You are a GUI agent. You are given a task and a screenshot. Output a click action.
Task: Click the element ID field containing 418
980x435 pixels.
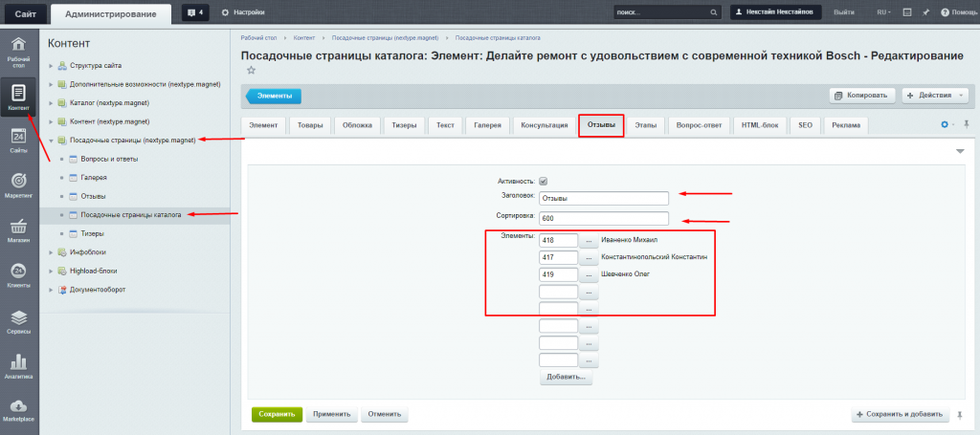(x=558, y=240)
